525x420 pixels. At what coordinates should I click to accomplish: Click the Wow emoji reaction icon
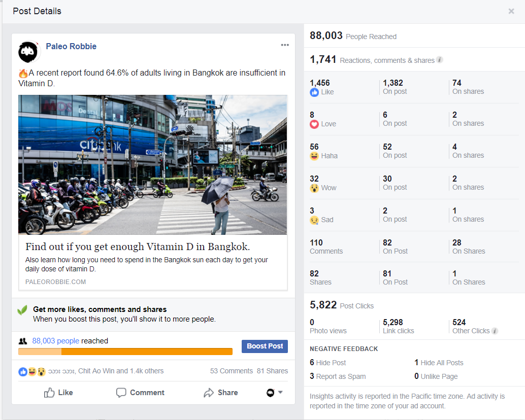click(x=314, y=188)
